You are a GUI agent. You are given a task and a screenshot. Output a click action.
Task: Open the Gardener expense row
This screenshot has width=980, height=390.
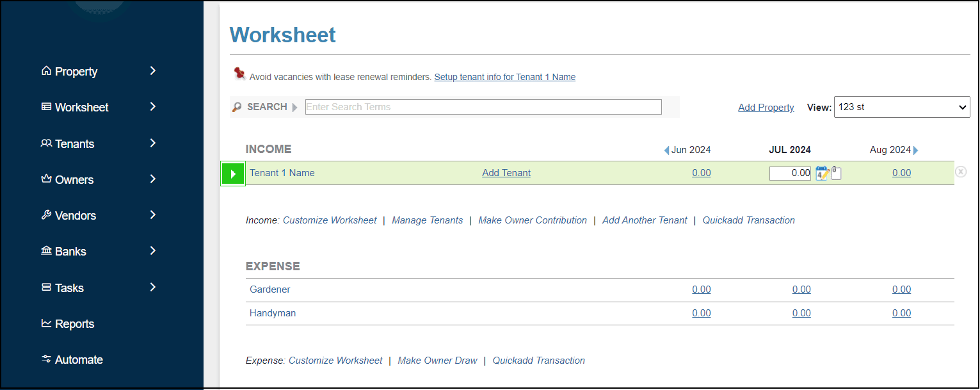click(270, 289)
